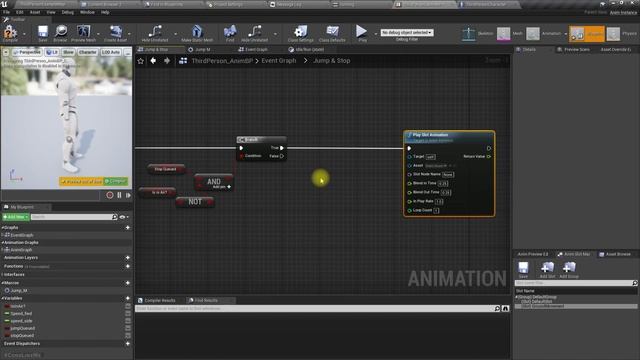Save the anim slots in Slot Manager
This screenshot has height=360, width=640.
(x=523, y=270)
